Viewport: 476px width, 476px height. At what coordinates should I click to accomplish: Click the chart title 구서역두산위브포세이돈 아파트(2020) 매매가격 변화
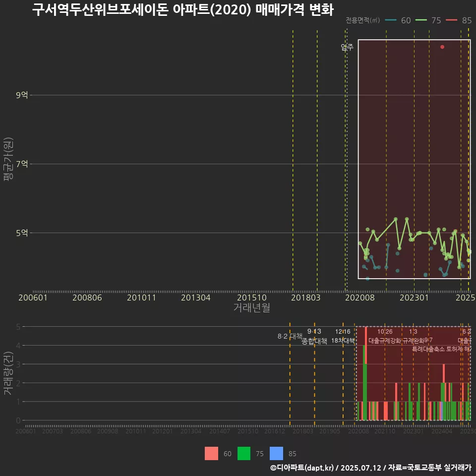pos(183,10)
